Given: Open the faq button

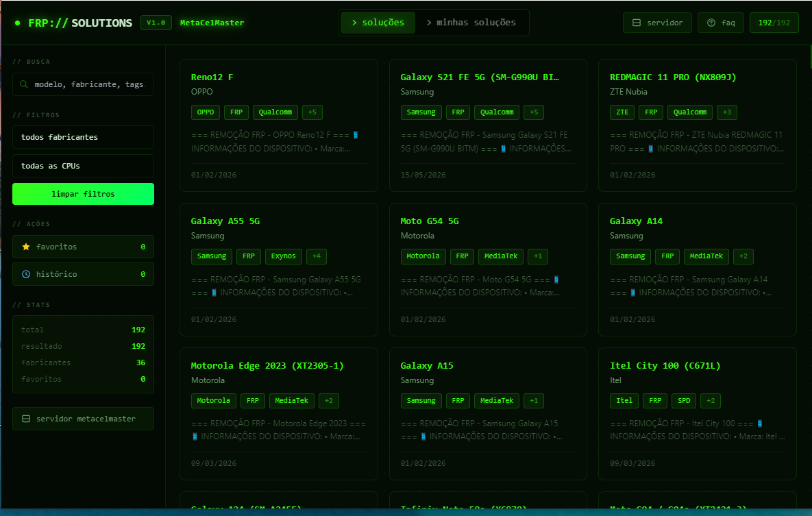Looking at the screenshot, I should tap(721, 23).
